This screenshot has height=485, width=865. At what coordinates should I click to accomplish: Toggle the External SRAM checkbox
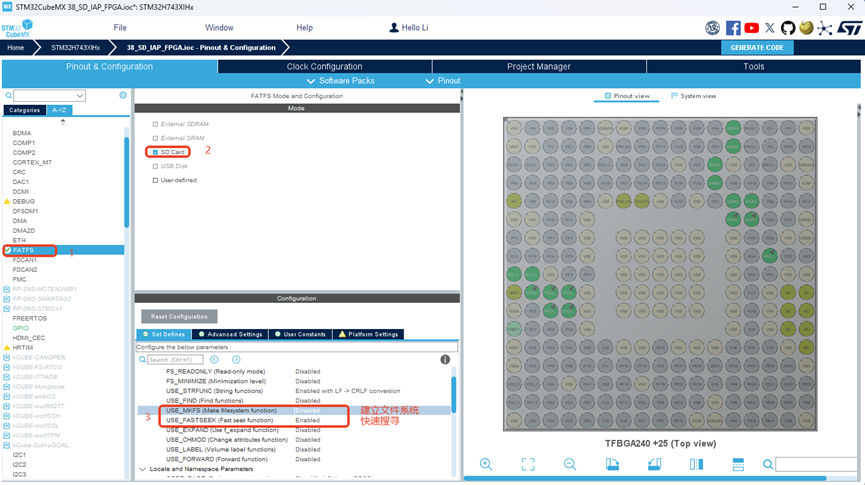click(155, 138)
